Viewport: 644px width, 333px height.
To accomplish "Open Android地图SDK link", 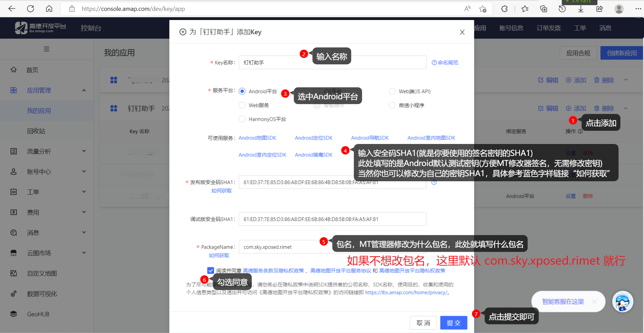I will 257,138.
